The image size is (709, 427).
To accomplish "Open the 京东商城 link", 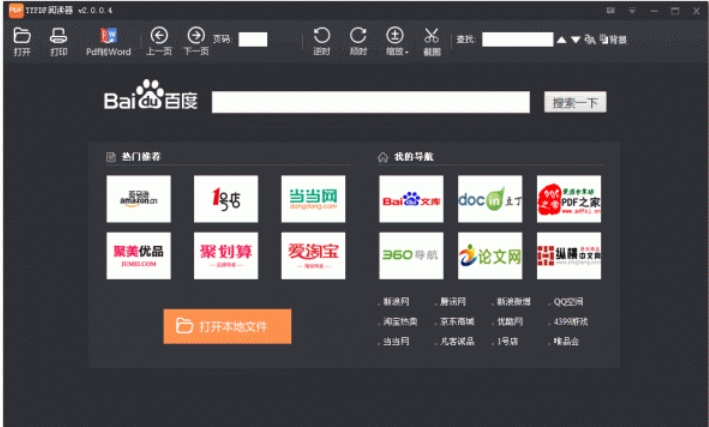I will [457, 322].
